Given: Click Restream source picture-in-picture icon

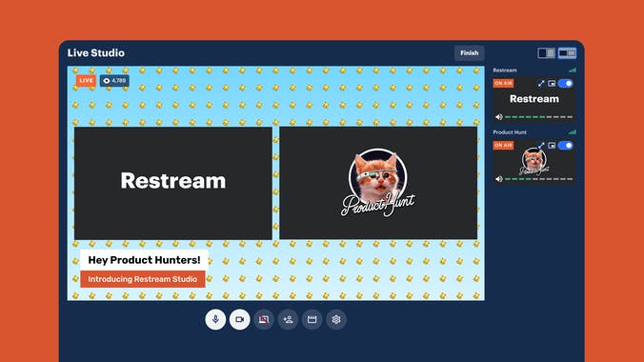Looking at the screenshot, I should point(552,84).
